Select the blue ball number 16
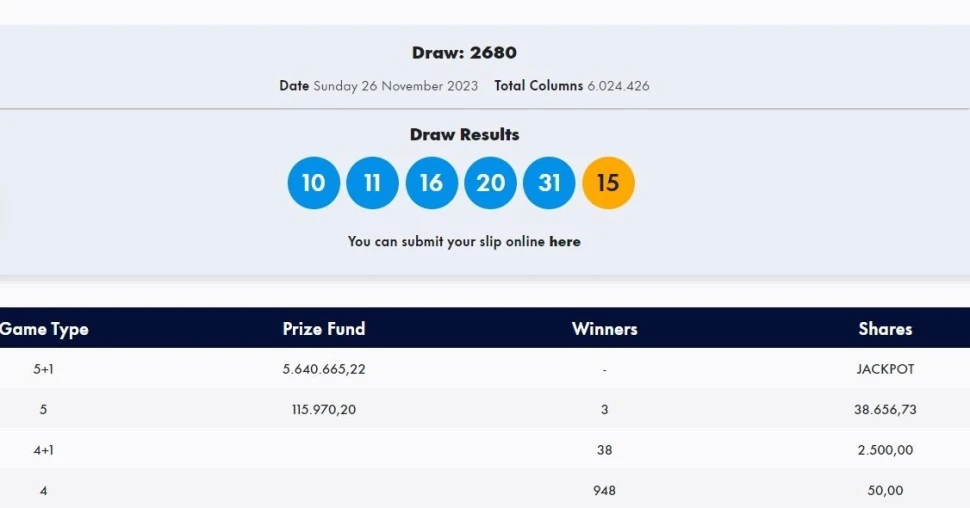Screen dimensions: 970x508 (431, 183)
